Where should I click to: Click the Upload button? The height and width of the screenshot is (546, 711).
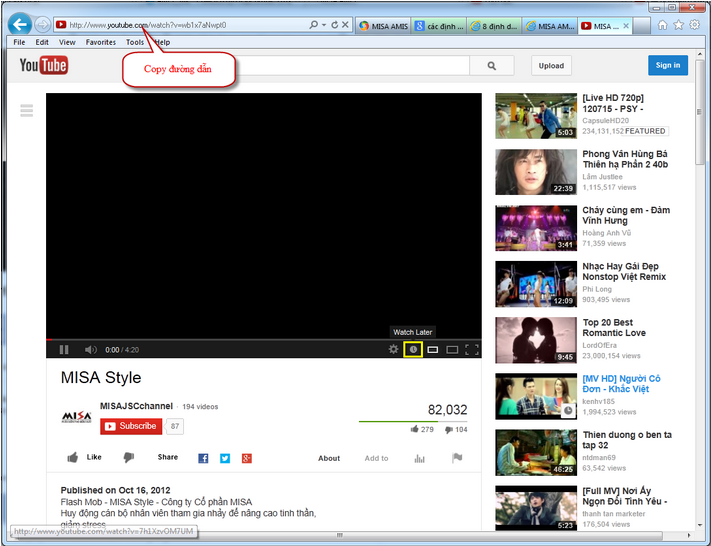551,66
